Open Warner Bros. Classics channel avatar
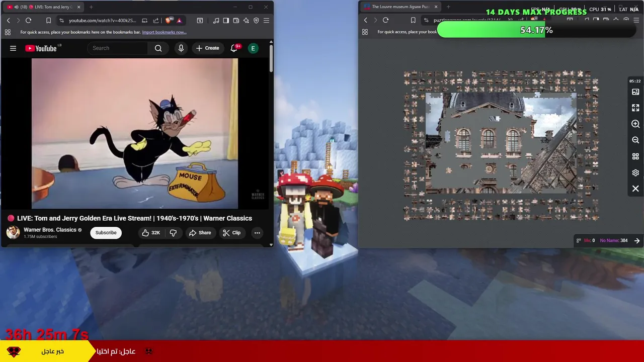 tap(13, 232)
